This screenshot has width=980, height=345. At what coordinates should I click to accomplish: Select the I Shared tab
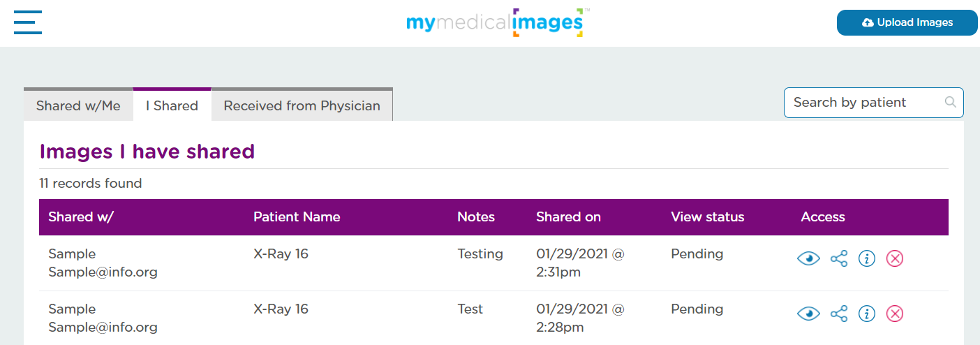pyautogui.click(x=172, y=105)
